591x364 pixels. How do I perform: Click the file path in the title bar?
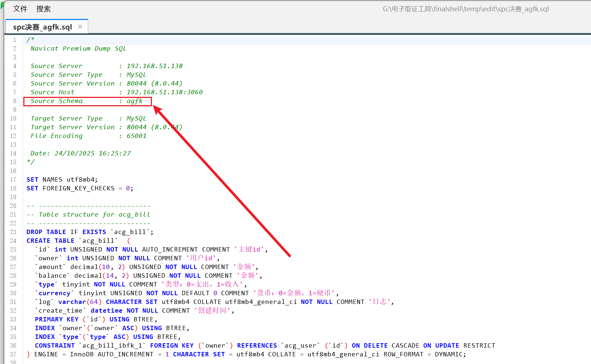(x=465, y=9)
